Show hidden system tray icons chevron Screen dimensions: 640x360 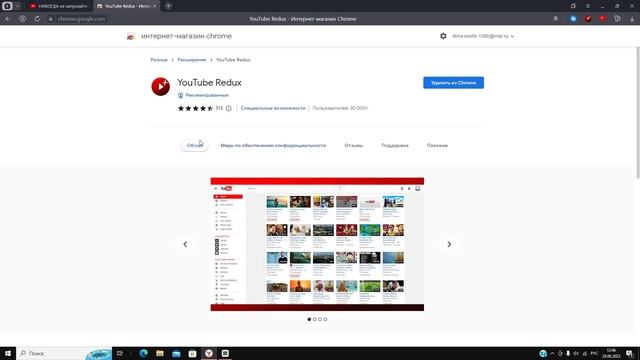(x=552, y=353)
